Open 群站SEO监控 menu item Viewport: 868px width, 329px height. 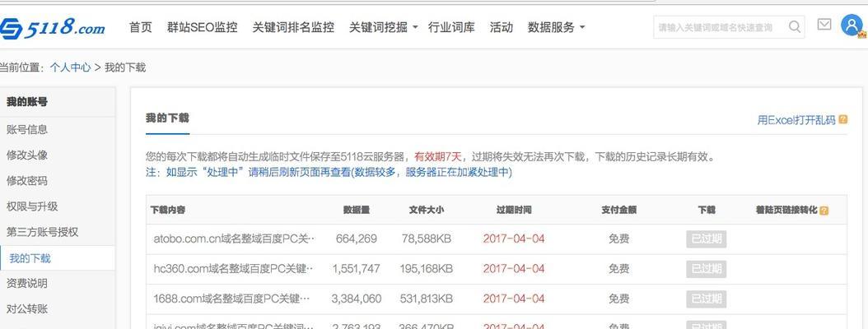tap(203, 27)
